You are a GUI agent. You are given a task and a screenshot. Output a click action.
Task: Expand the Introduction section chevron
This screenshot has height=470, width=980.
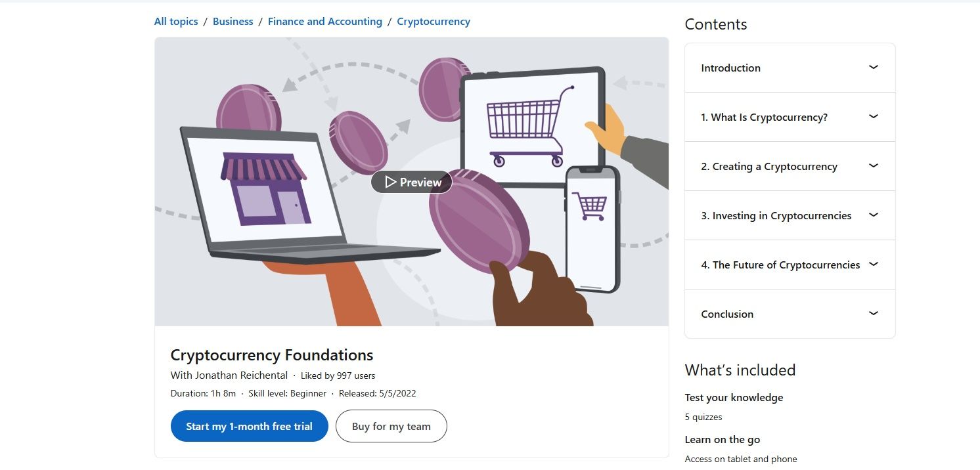[x=873, y=67]
